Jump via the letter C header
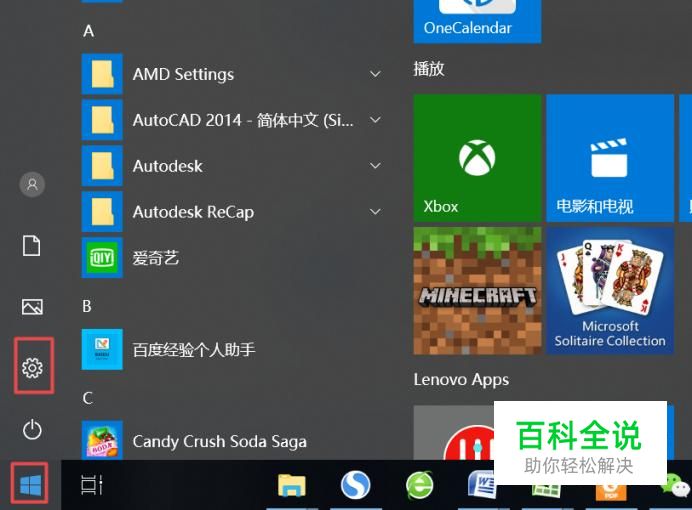The width and height of the screenshot is (692, 510). tap(87, 398)
